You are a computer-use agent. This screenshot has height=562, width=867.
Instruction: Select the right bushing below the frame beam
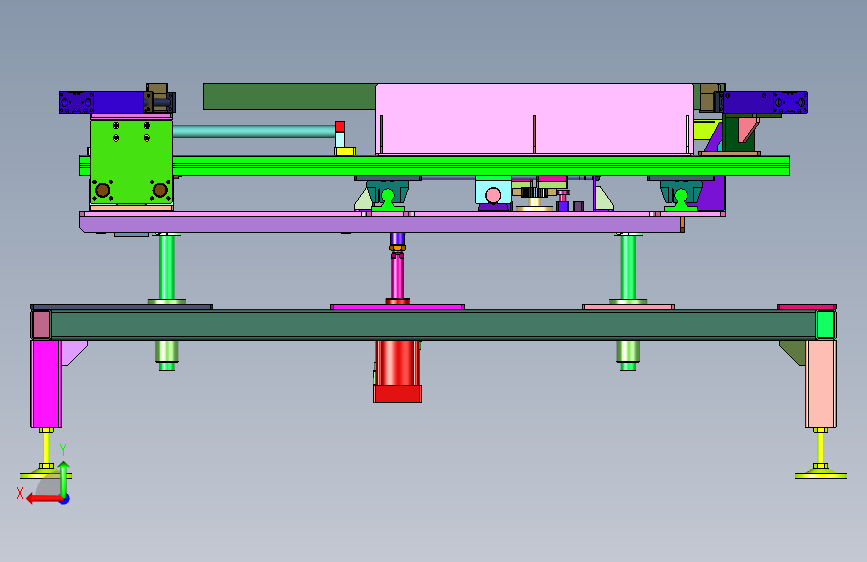coord(628,352)
